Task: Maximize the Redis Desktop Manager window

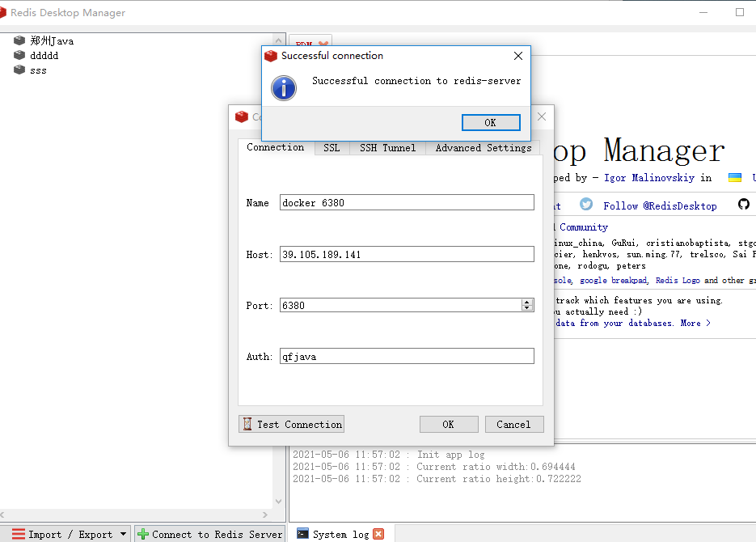Action: pos(740,12)
